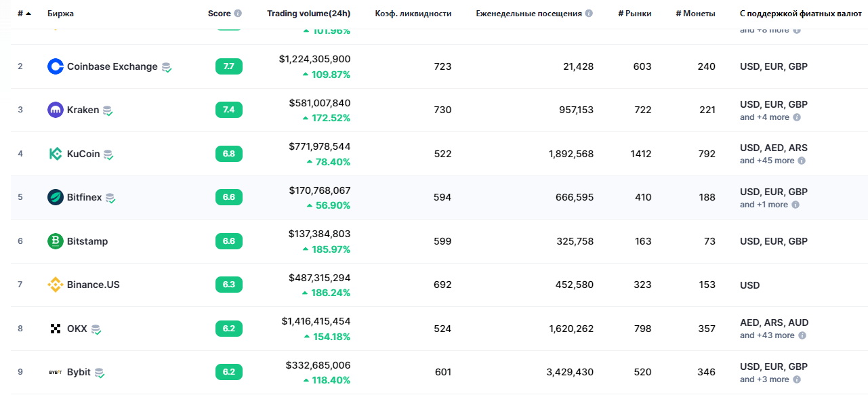Click the Coinbase Exchange logo icon
Viewport: 868px width, 395px height.
[56, 66]
